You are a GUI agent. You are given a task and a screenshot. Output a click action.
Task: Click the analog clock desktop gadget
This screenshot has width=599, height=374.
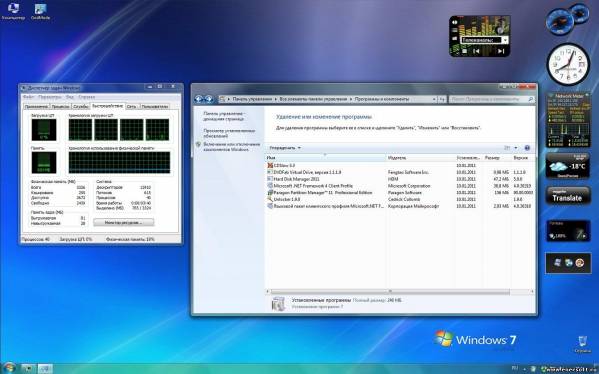(568, 63)
